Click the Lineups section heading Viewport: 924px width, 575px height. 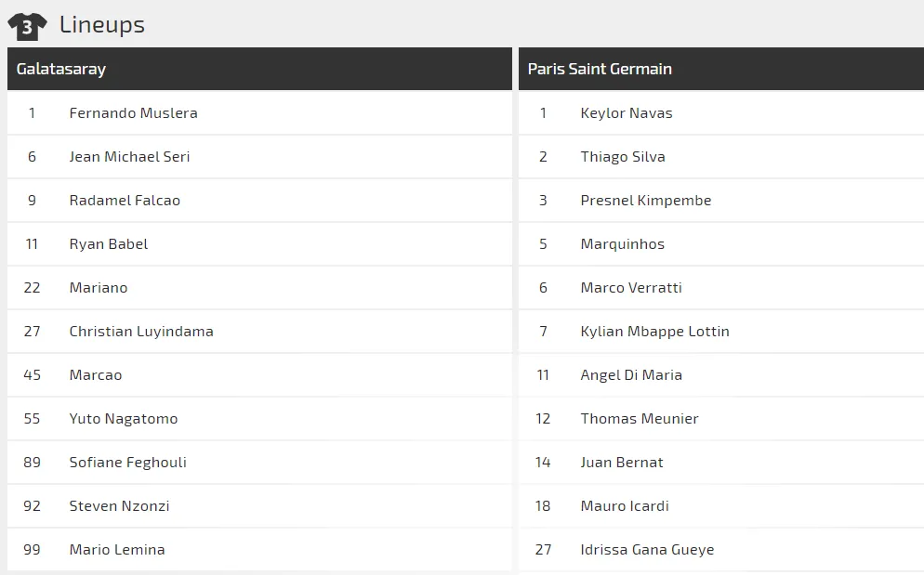(102, 25)
